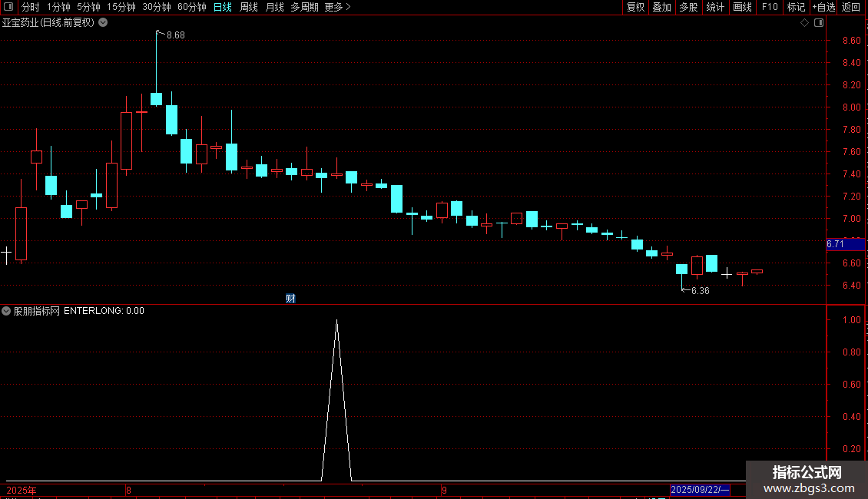Viewport: 868px width, 499px height.
Task: Click 返回 to go back
Action: point(850,7)
